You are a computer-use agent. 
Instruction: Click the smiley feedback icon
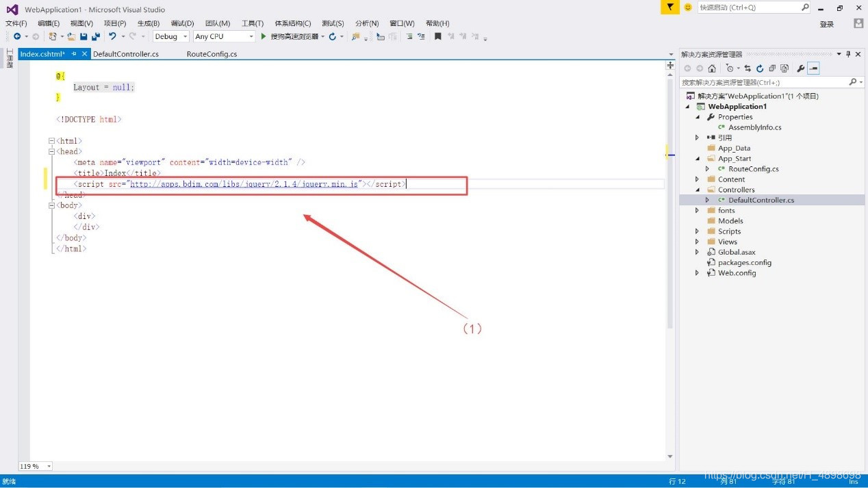(x=688, y=7)
